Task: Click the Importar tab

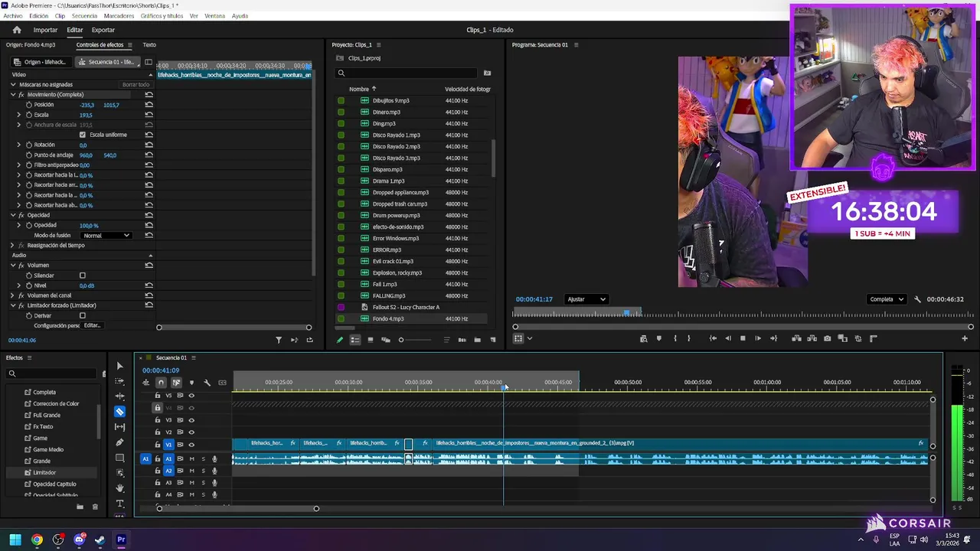Action: pyautogui.click(x=45, y=30)
